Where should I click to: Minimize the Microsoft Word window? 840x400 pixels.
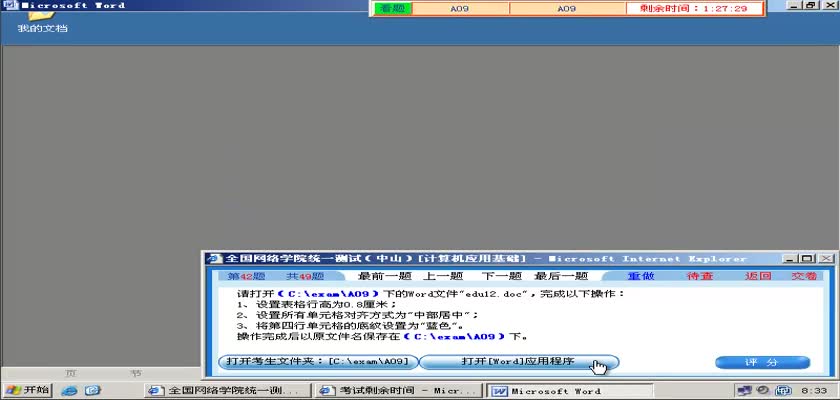(x=795, y=5)
